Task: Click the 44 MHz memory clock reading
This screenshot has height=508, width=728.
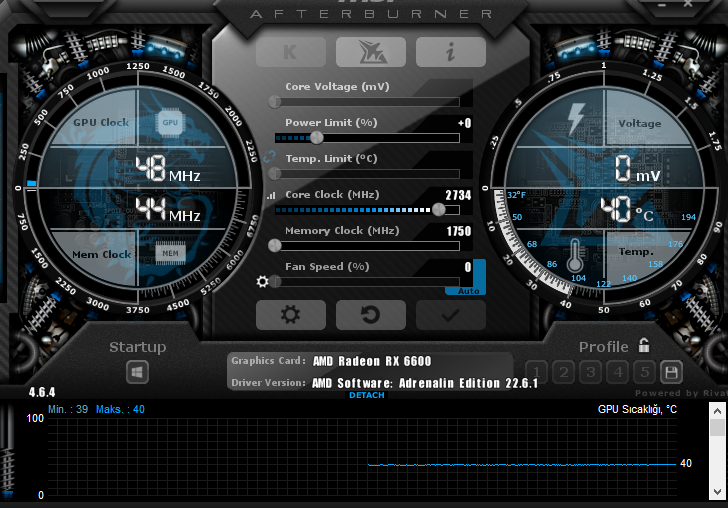Action: coord(168,209)
